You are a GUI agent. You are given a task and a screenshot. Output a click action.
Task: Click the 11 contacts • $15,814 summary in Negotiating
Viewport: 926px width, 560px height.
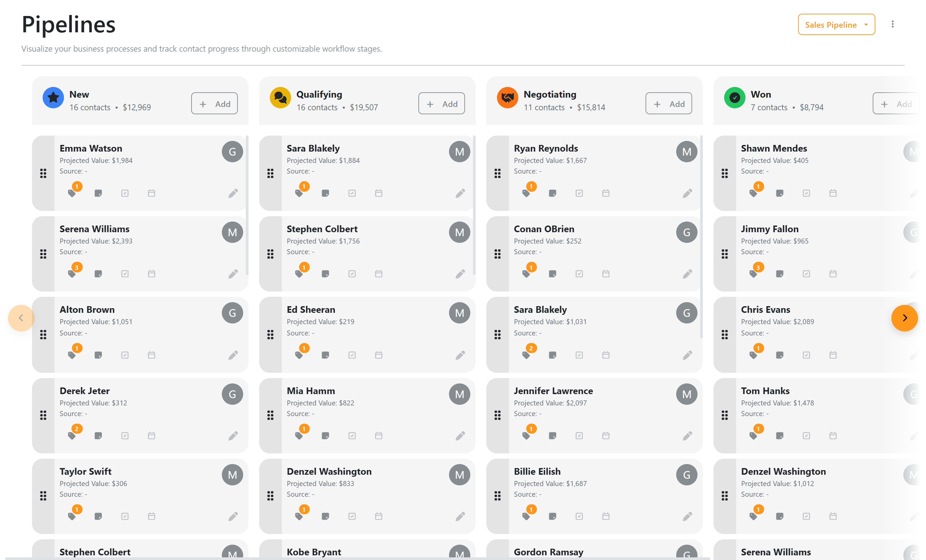tap(565, 108)
